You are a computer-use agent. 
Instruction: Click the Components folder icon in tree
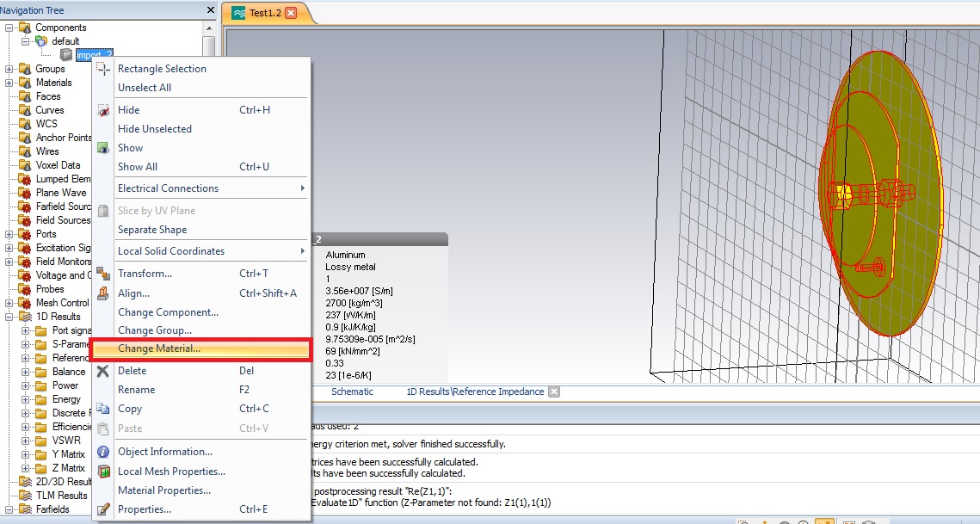(x=25, y=28)
